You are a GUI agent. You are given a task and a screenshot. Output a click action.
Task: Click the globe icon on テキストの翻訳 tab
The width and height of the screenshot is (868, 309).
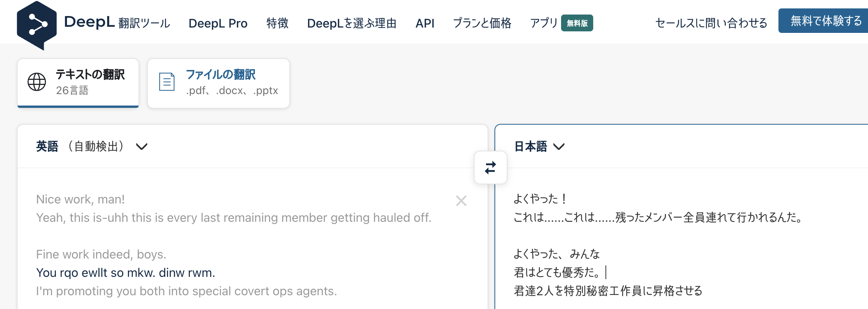37,82
